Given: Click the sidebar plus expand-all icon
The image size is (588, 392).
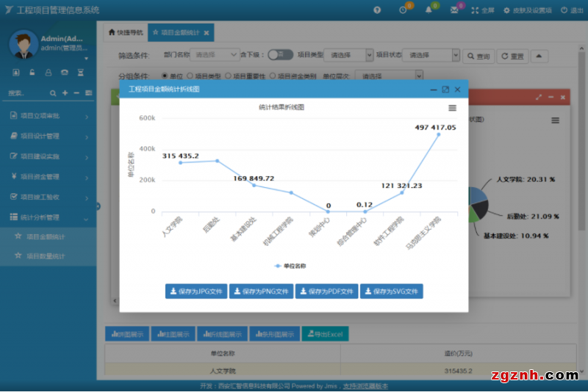Looking at the screenshot, I should 65,93.
